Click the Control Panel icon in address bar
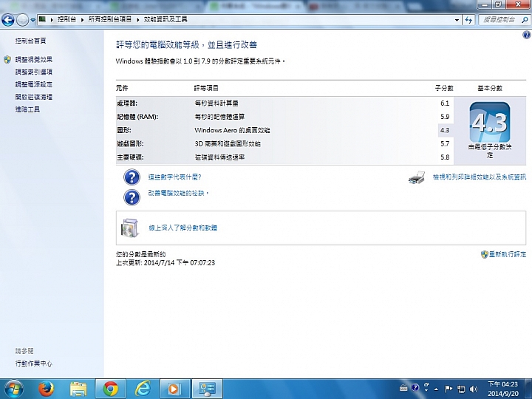Screen dimensions: 532x399 tap(42, 19)
